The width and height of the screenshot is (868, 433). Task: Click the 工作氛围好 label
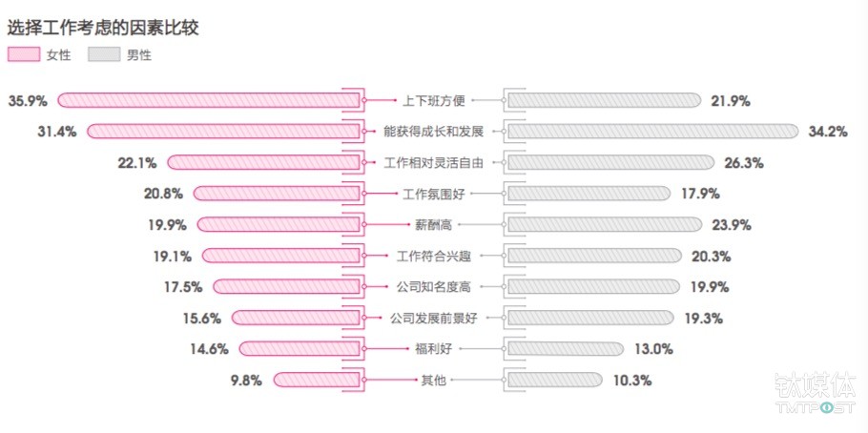434,194
